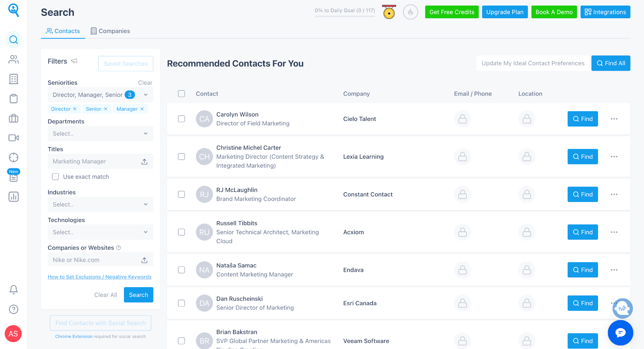Click the bar chart analytics sidebar icon
This screenshot has width=644, height=349.
(x=14, y=197)
